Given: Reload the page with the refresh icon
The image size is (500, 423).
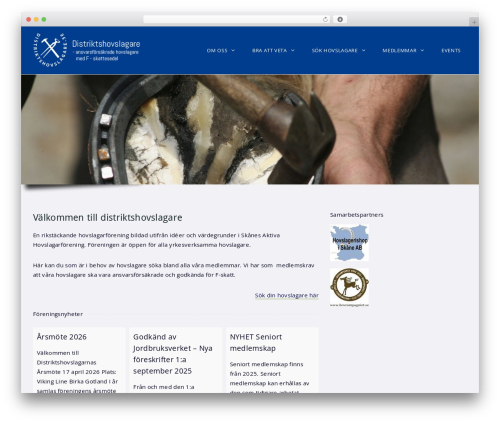Looking at the screenshot, I should [325, 19].
